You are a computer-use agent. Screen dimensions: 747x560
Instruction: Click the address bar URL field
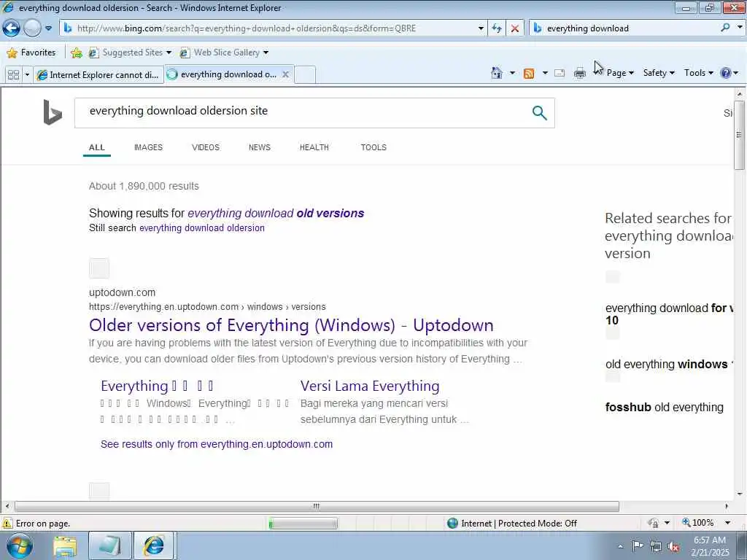(x=274, y=28)
